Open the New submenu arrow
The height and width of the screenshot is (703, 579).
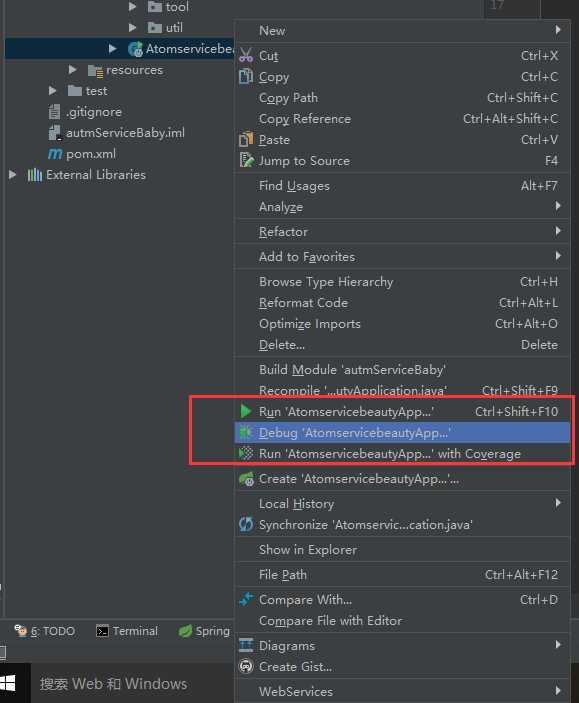pos(558,30)
